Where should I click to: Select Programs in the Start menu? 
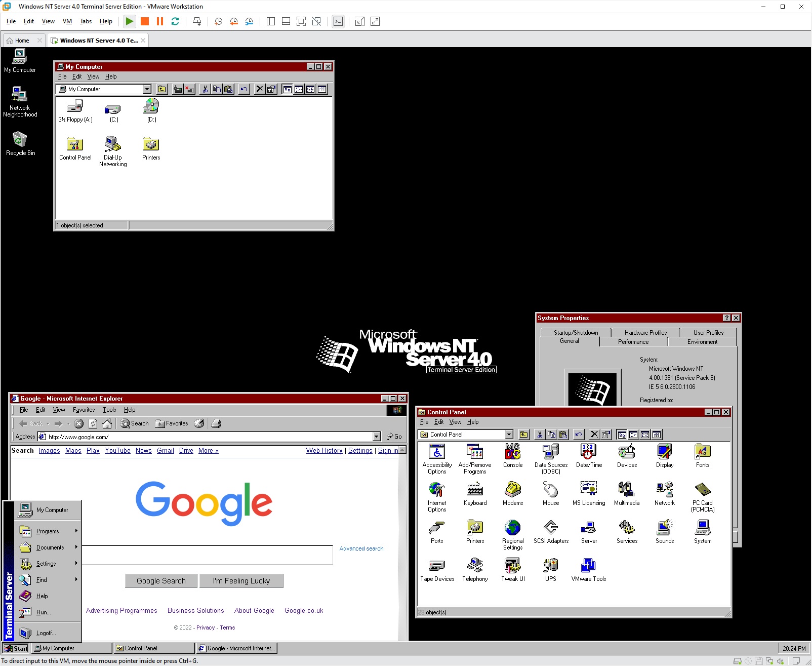tap(48, 531)
